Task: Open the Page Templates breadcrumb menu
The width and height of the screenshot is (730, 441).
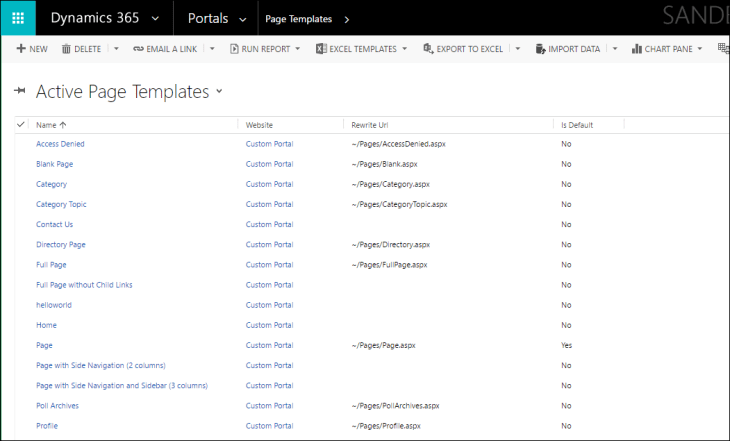Action: [x=346, y=19]
